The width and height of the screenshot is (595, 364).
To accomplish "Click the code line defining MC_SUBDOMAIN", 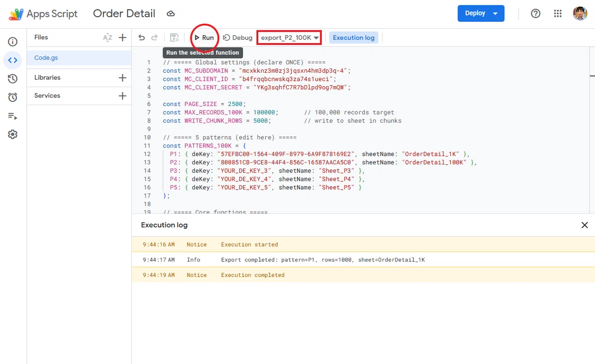I will pyautogui.click(x=257, y=71).
